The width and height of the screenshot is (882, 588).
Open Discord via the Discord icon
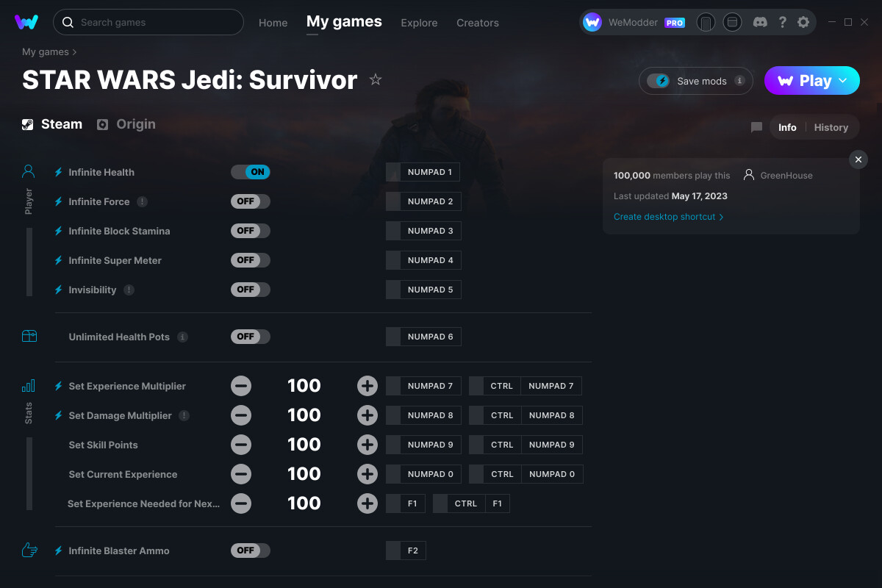[761, 22]
